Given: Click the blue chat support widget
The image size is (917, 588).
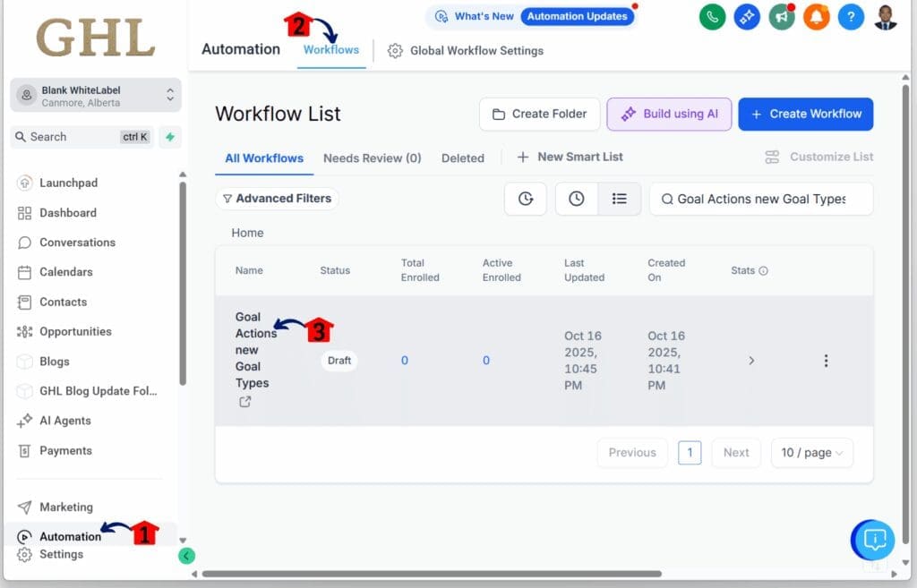Looking at the screenshot, I should [873, 540].
